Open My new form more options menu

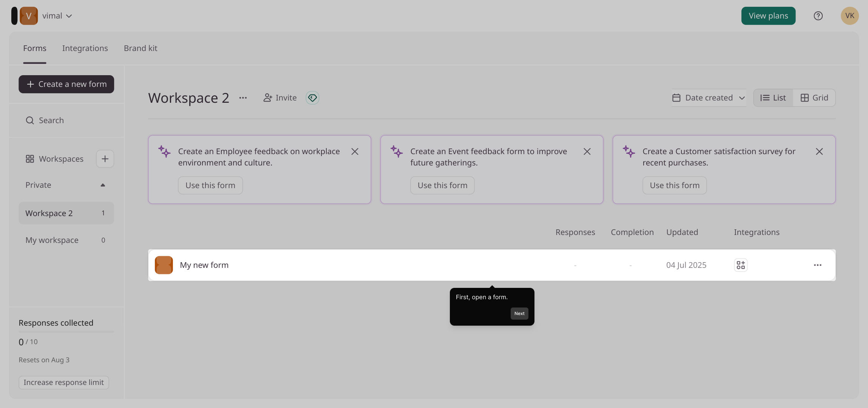click(x=818, y=265)
